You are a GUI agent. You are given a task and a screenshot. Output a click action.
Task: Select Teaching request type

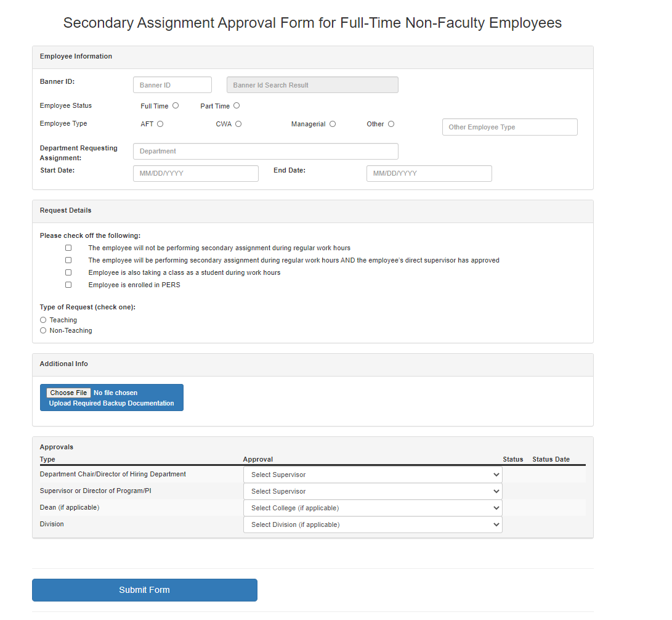(x=43, y=320)
